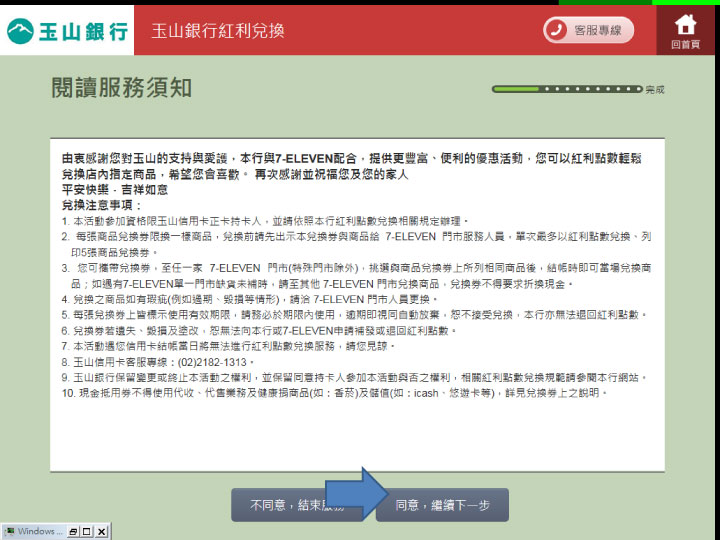This screenshot has height=540, width=720.
Task: Click the E.SUN Bank mountain logo
Action: pos(21,31)
